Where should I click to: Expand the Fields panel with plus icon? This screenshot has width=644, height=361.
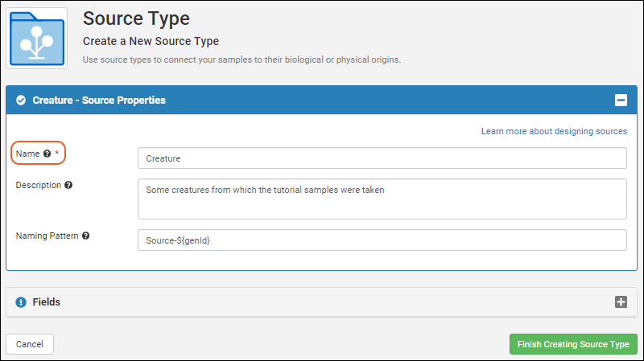(621, 302)
